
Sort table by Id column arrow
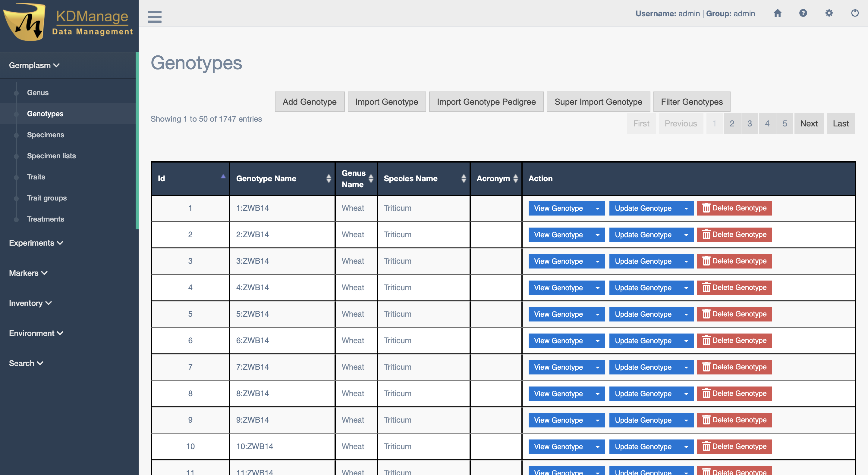223,176
